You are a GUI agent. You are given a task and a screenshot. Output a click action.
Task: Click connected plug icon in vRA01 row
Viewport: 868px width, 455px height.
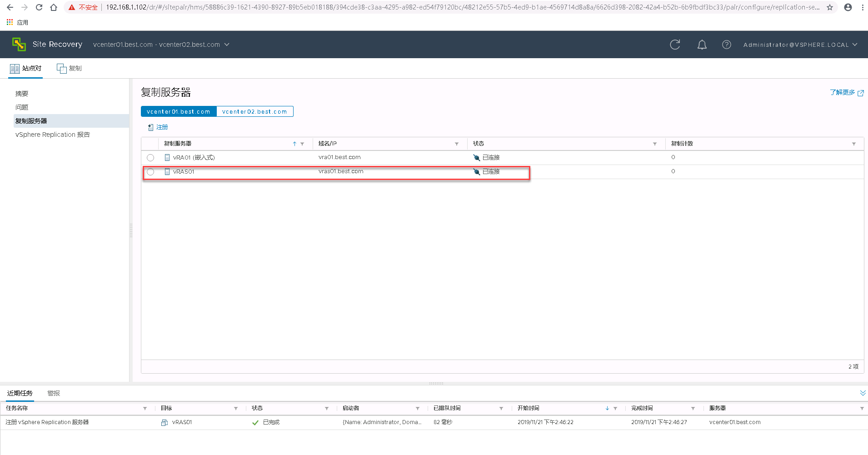476,157
